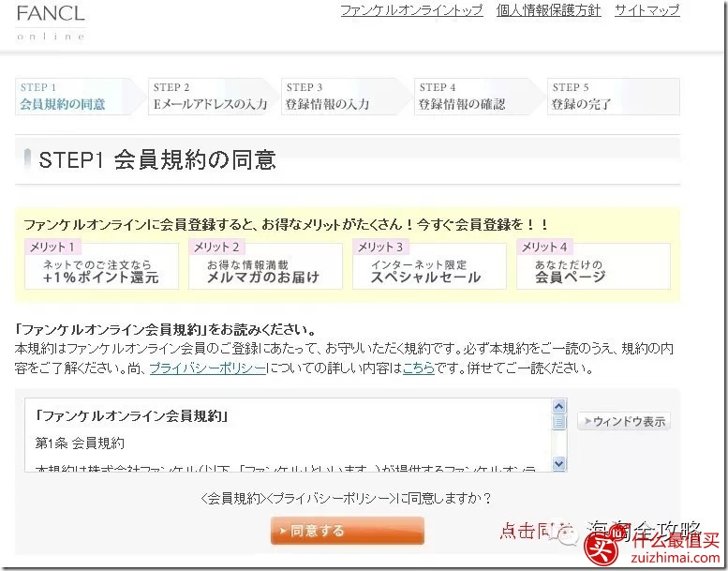Click the FANCL online logo

[51, 23]
